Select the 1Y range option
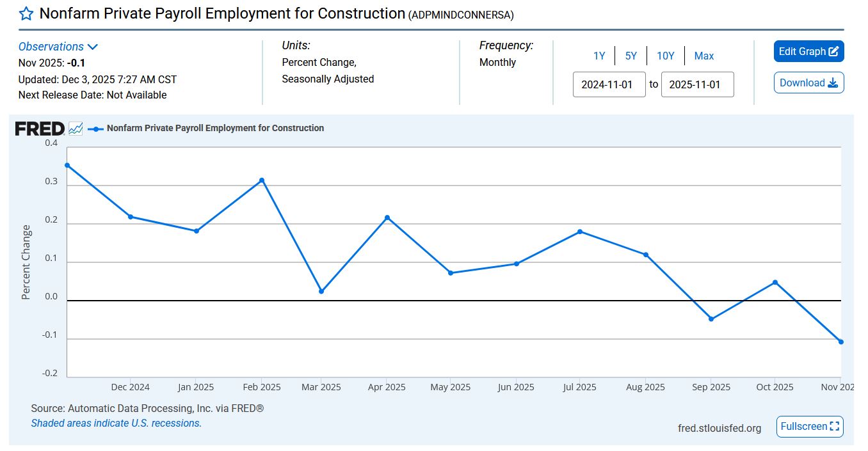 [x=599, y=56]
